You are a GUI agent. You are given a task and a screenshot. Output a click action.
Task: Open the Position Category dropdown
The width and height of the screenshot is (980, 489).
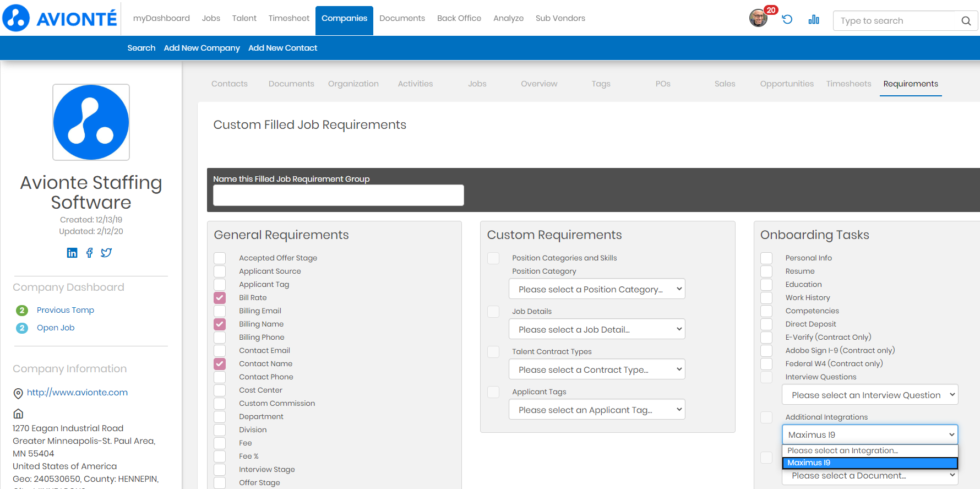coord(597,289)
